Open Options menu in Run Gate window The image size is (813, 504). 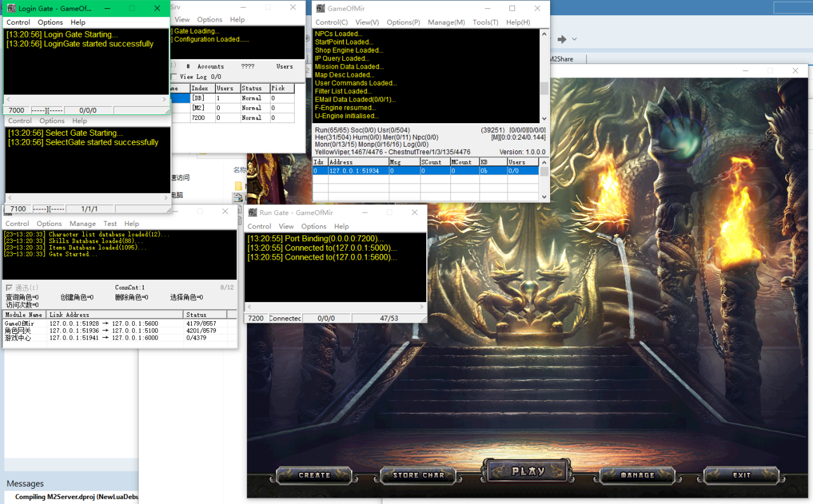click(x=314, y=227)
